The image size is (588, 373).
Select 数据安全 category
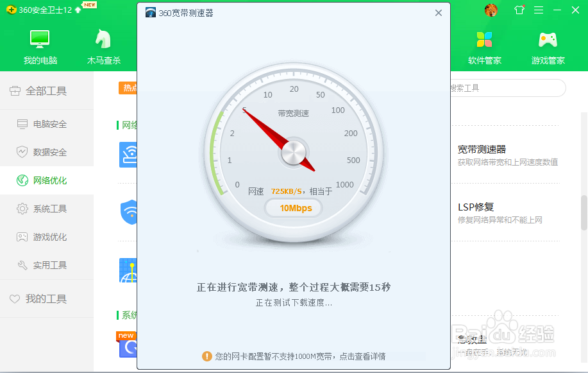coord(47,152)
